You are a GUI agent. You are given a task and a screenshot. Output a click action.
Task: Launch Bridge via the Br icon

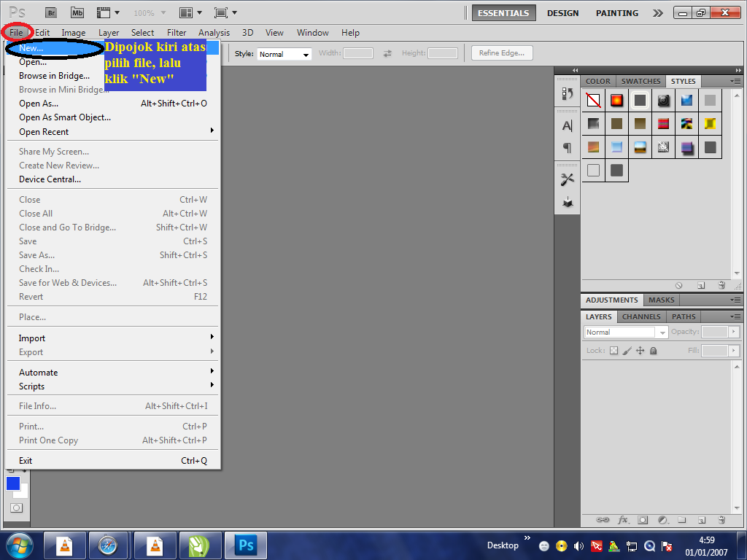[51, 13]
